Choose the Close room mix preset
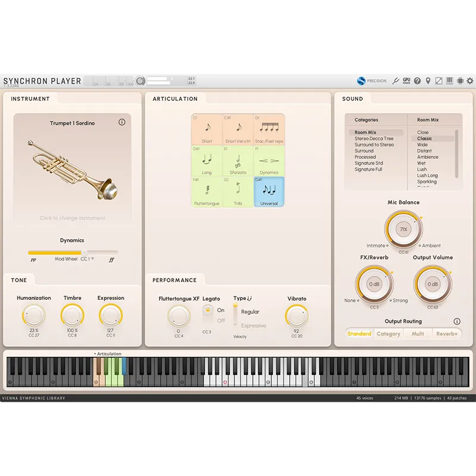This screenshot has width=476, height=476. pyautogui.click(x=423, y=132)
